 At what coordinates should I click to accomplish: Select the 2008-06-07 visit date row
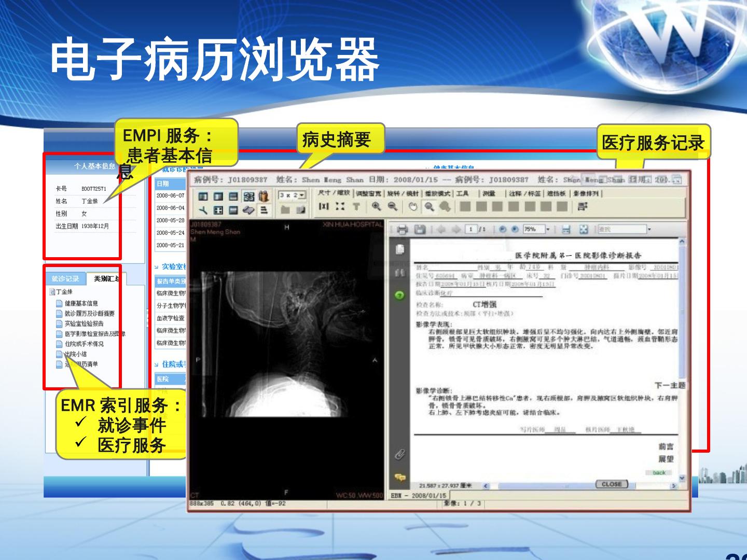click(x=171, y=195)
